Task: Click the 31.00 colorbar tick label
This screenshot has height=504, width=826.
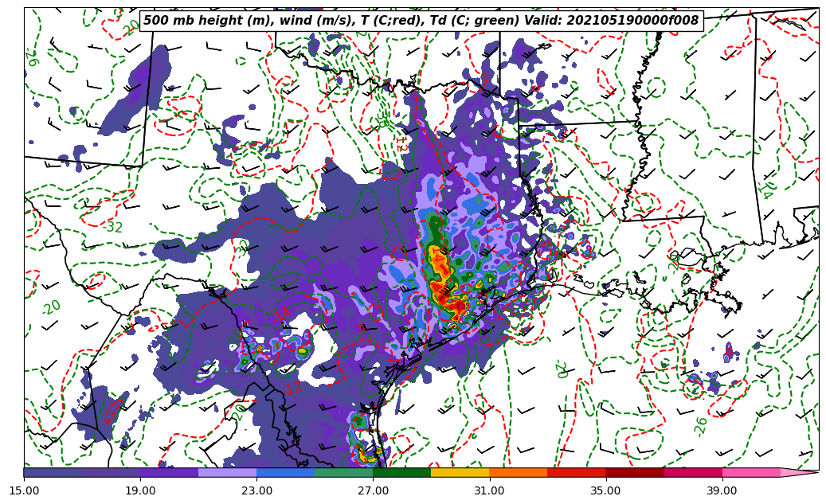Action: tap(489, 490)
